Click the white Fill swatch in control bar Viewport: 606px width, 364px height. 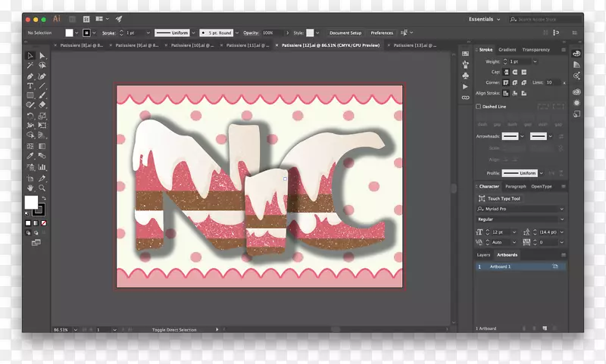(x=70, y=33)
